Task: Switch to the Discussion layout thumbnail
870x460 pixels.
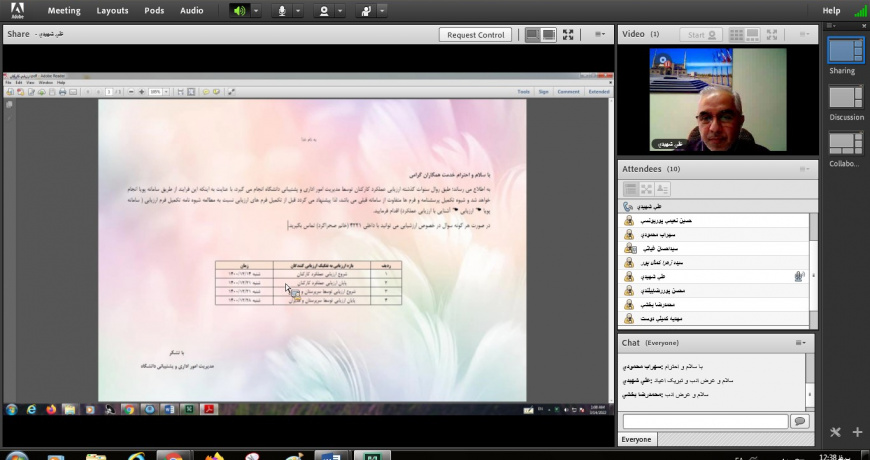Action: [846, 98]
